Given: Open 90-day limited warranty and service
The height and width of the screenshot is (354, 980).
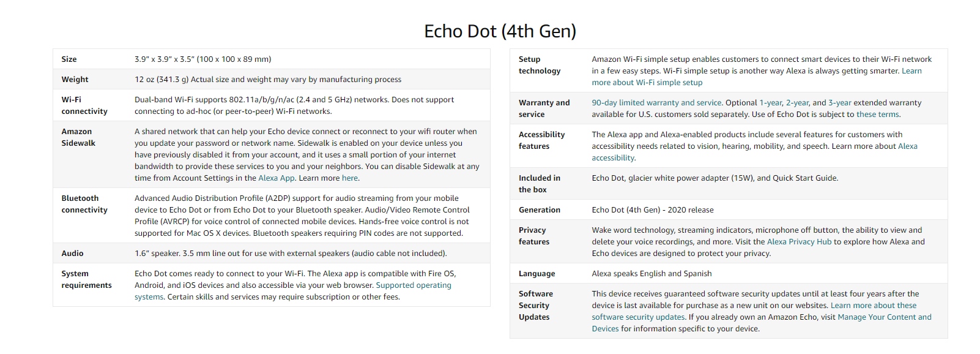Looking at the screenshot, I should (x=656, y=103).
